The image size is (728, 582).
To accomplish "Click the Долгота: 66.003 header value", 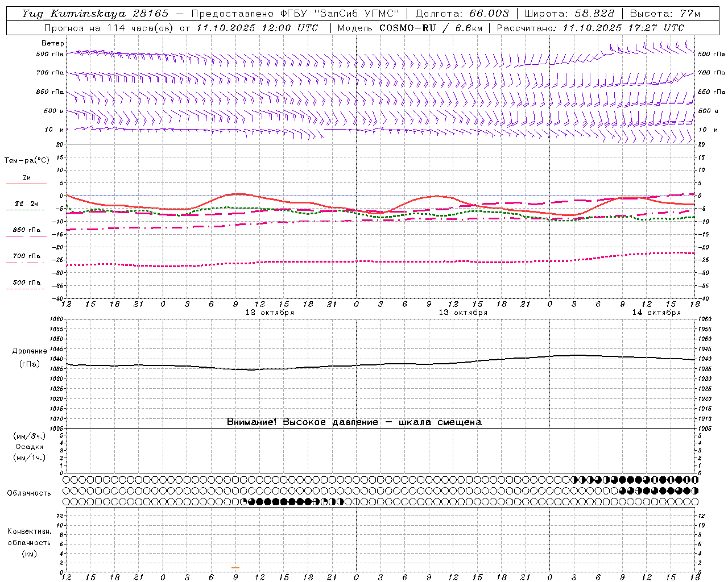I will 462,14.
